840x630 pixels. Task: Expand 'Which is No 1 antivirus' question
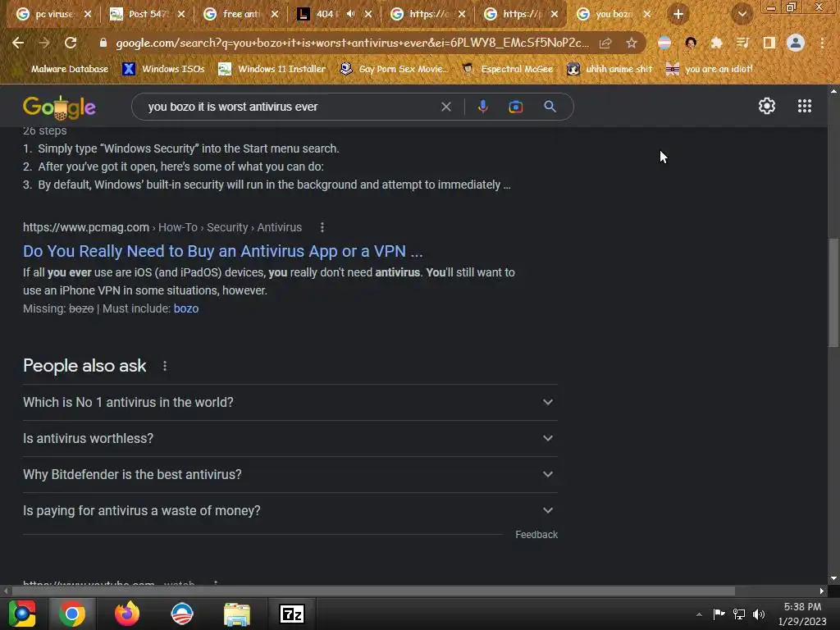pyautogui.click(x=290, y=402)
